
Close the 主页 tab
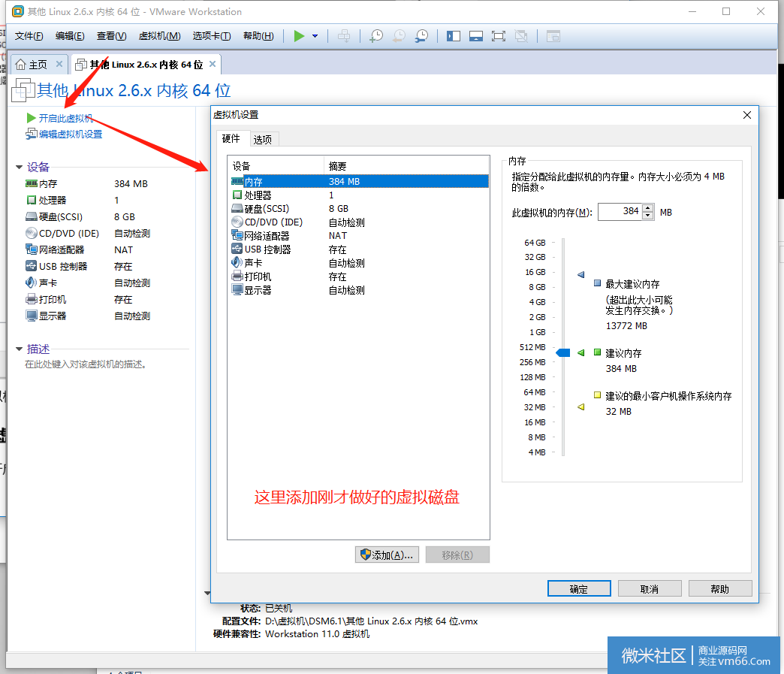point(59,64)
